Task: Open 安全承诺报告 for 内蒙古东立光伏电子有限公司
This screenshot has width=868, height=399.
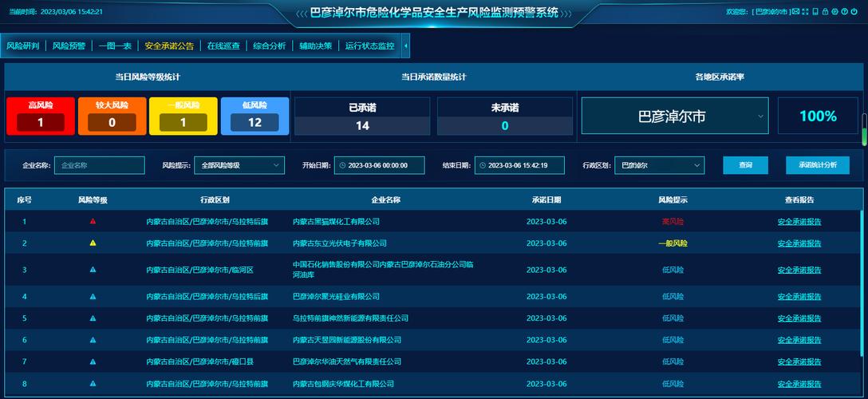Action: click(x=799, y=243)
